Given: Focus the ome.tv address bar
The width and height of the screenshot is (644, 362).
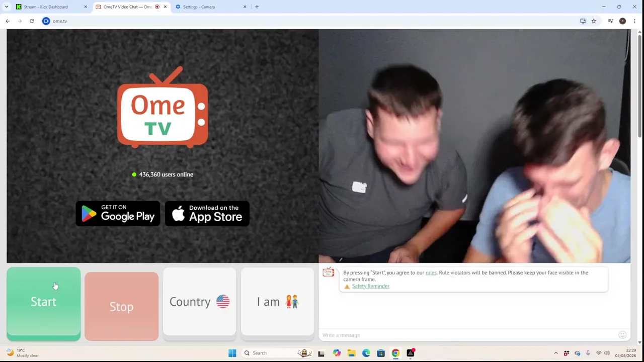Looking at the screenshot, I should 312,21.
